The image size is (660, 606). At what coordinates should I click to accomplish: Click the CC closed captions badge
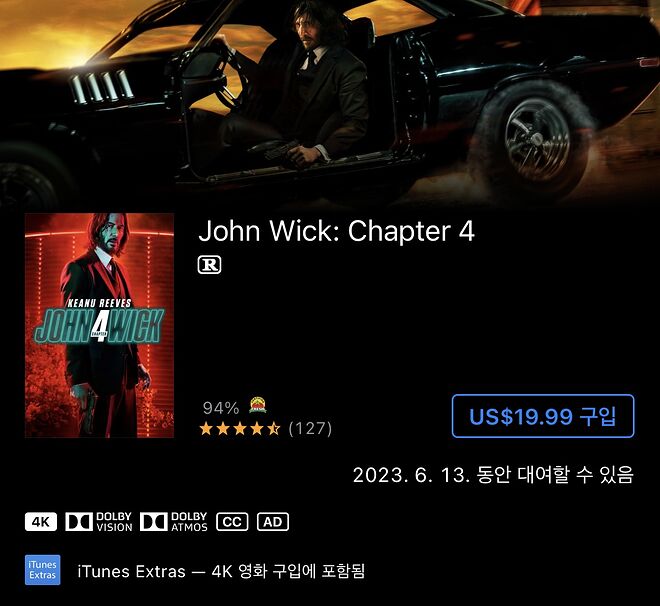pos(232,522)
